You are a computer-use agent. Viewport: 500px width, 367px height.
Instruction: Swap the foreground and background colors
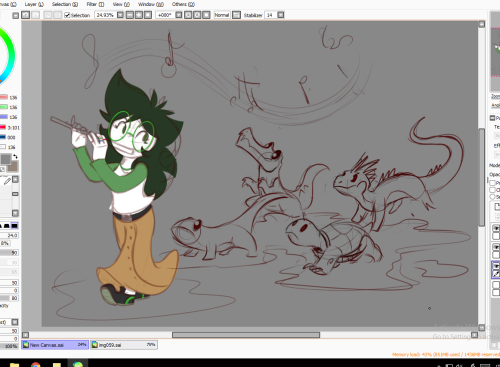tap(15, 156)
